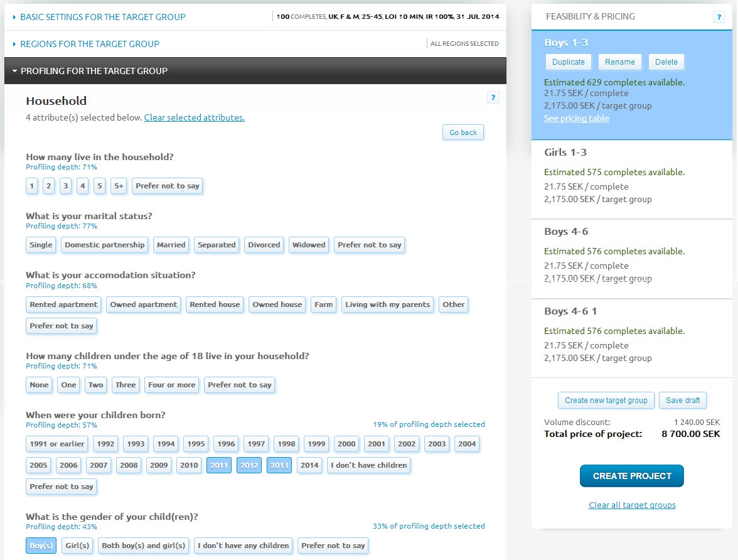The image size is (738, 560).
Task: Click Clear all target groups link
Action: 632,505
